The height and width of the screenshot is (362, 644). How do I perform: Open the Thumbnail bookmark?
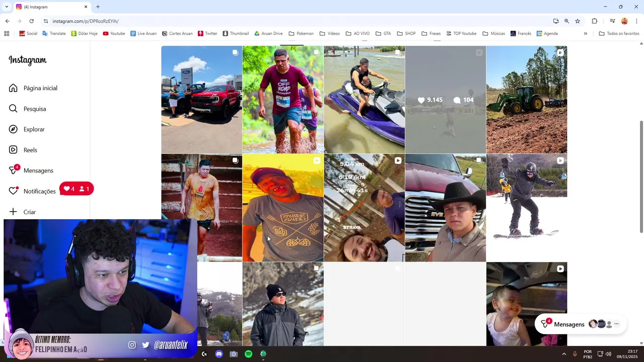point(235,34)
